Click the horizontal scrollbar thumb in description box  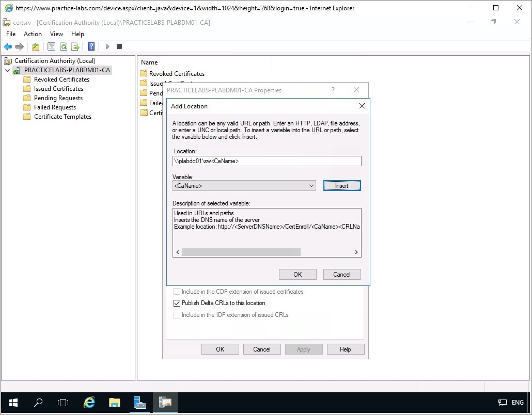coord(241,252)
